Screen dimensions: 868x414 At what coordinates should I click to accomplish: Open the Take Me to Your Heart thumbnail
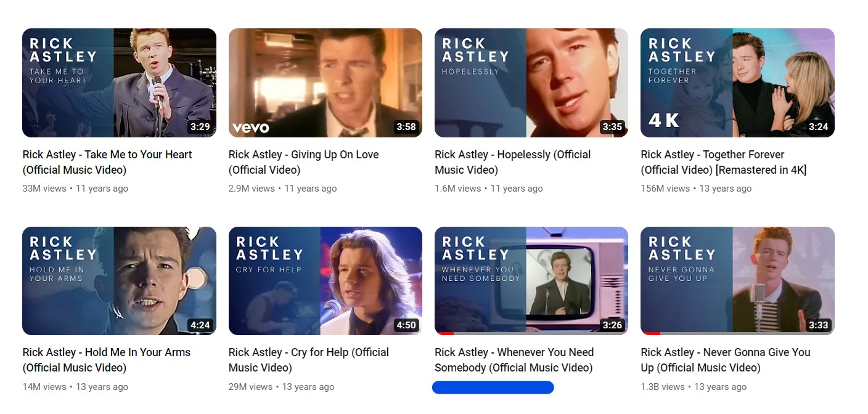[x=119, y=83]
